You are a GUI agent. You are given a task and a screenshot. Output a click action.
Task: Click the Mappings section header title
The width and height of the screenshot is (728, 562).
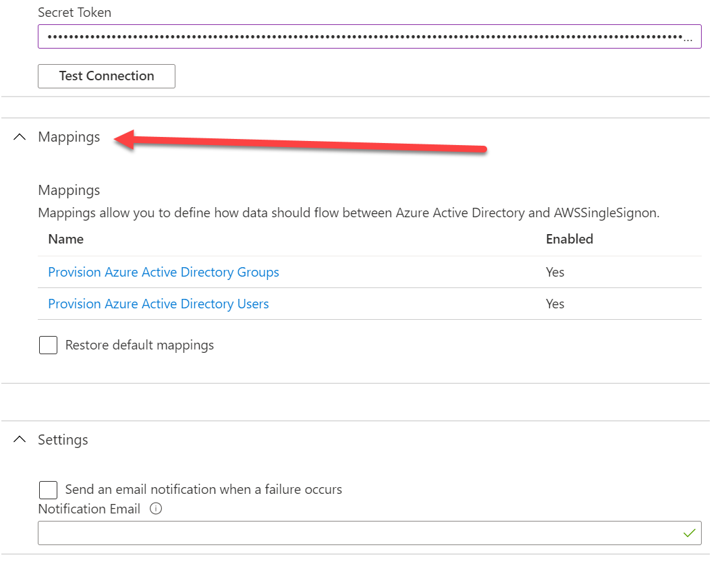(69, 137)
